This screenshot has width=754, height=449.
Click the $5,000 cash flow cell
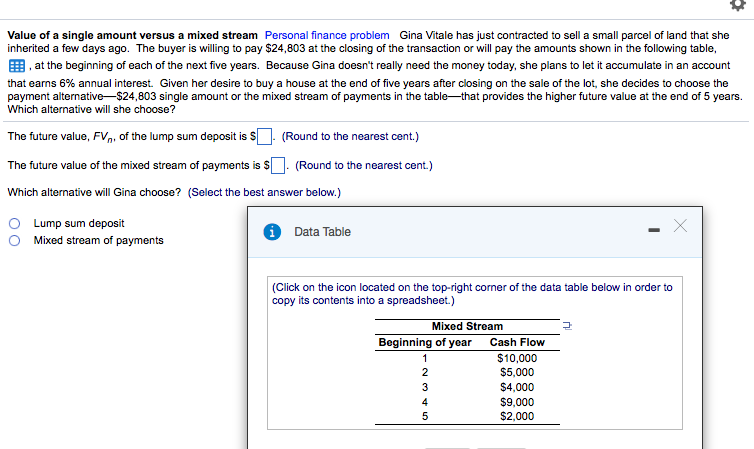pyautogui.click(x=517, y=373)
